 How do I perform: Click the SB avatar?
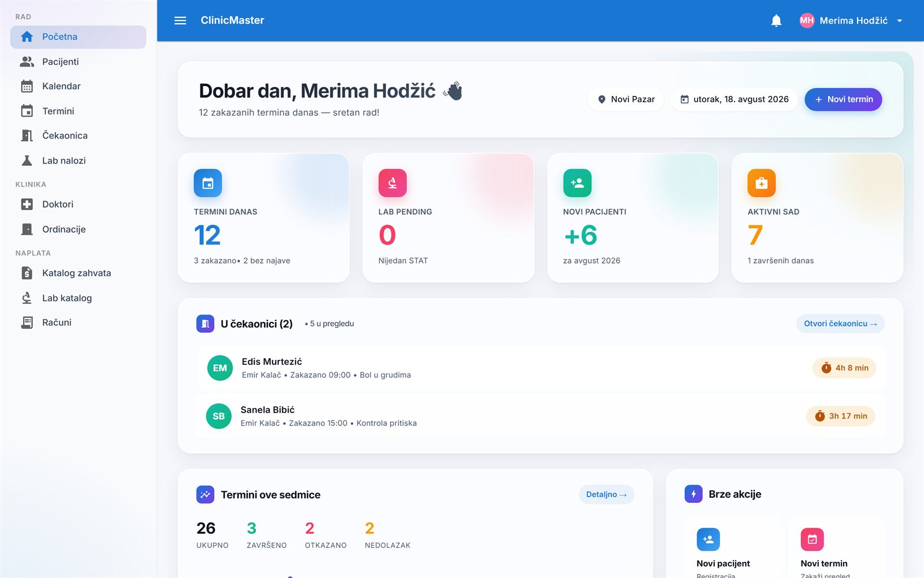[x=219, y=416]
